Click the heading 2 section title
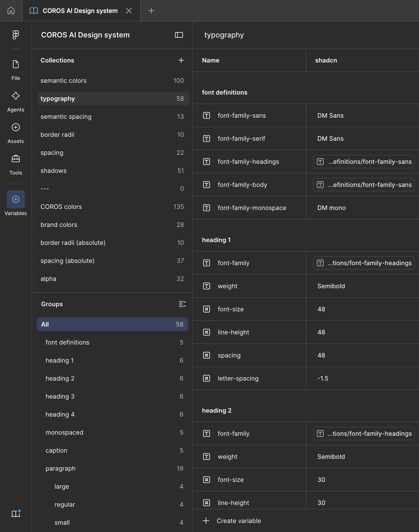 [x=217, y=410]
